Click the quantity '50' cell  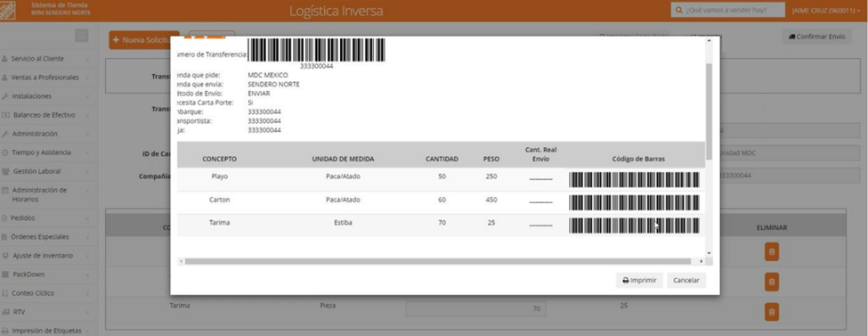coord(442,176)
